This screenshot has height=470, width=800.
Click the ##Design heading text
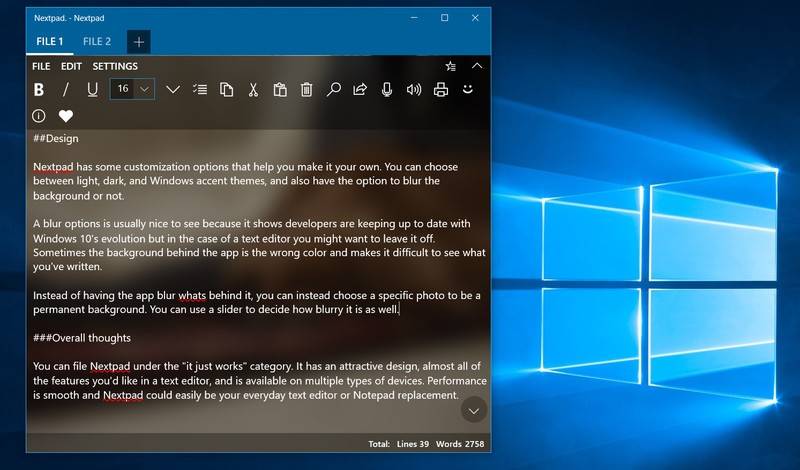(x=56, y=138)
